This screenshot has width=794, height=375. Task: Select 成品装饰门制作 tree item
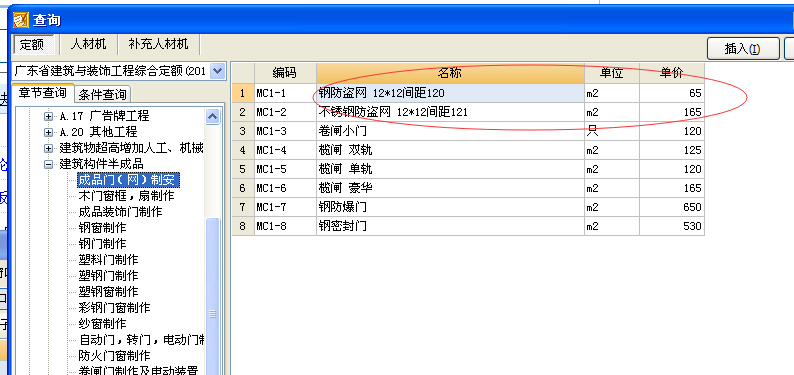pyautogui.click(x=120, y=212)
